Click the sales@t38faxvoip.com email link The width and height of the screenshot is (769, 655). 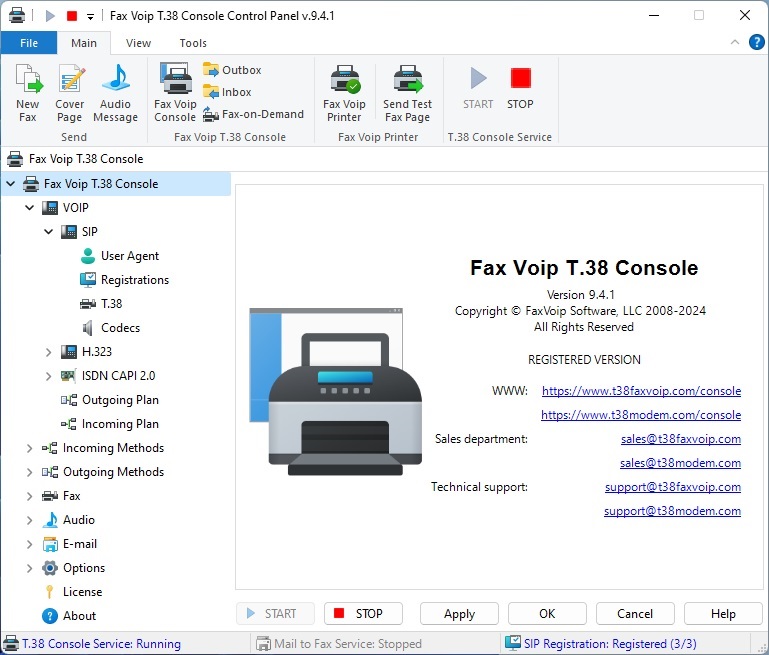pyautogui.click(x=681, y=439)
